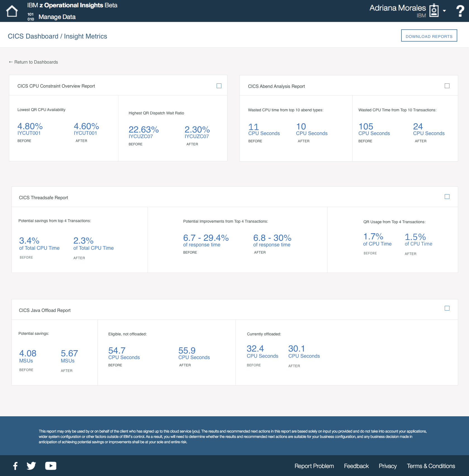Click the CICS Dashboard / Insight Metrics breadcrumb
Image resolution: width=469 pixels, height=476 pixels.
tap(58, 36)
